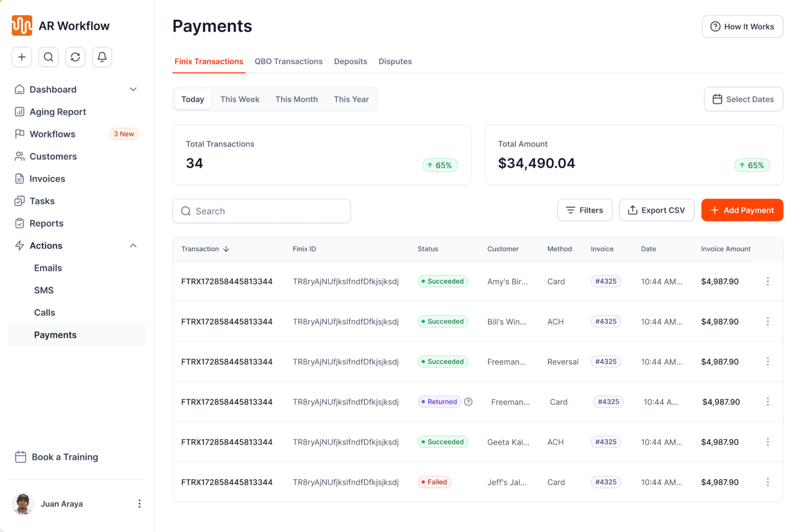Open row menu for Amy's Bir... transaction
The height and width of the screenshot is (532, 797).
[x=768, y=282]
